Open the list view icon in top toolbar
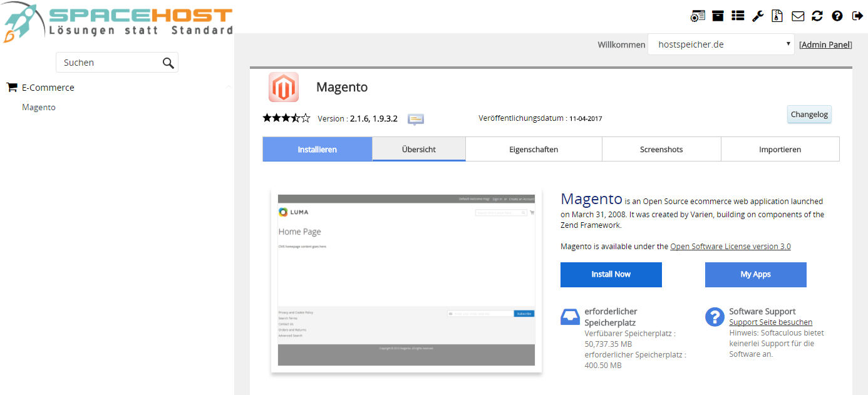Screen dimensions: 868x395 [738, 16]
